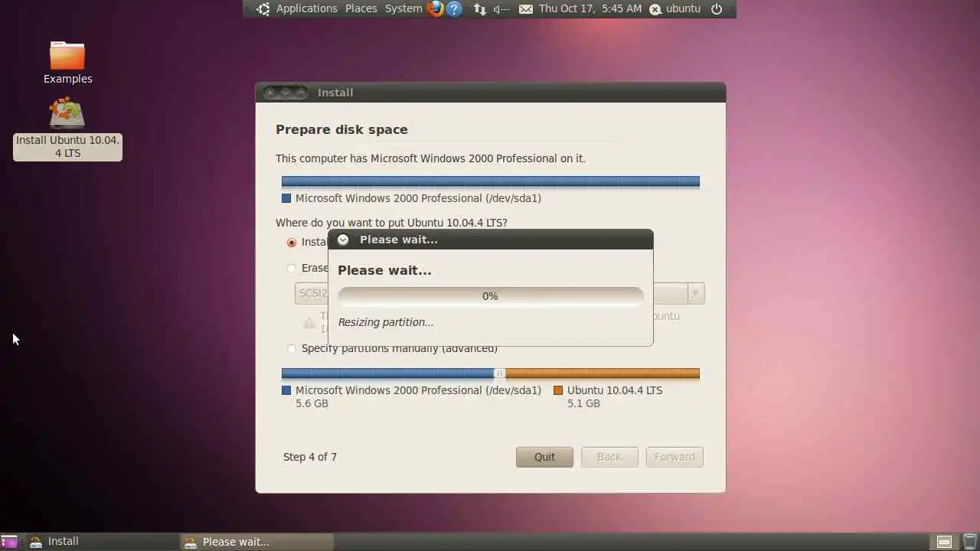Open the Firefox browser launcher icon
Image resolution: width=980 pixels, height=551 pixels.
pos(436,8)
